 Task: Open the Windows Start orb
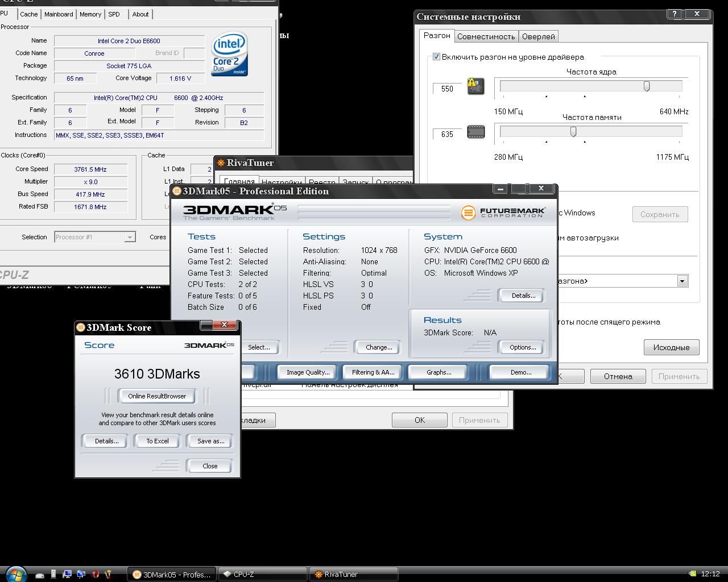(16, 573)
